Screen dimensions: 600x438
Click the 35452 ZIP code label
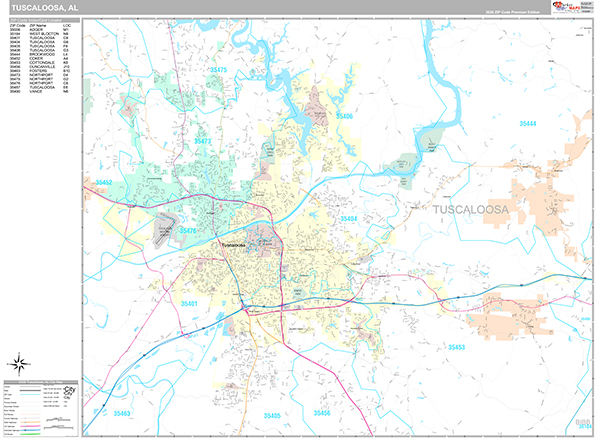point(104,183)
